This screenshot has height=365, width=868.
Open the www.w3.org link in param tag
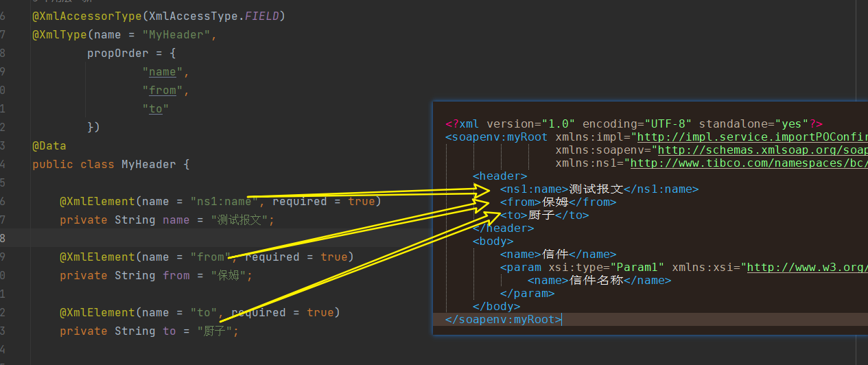(806, 268)
